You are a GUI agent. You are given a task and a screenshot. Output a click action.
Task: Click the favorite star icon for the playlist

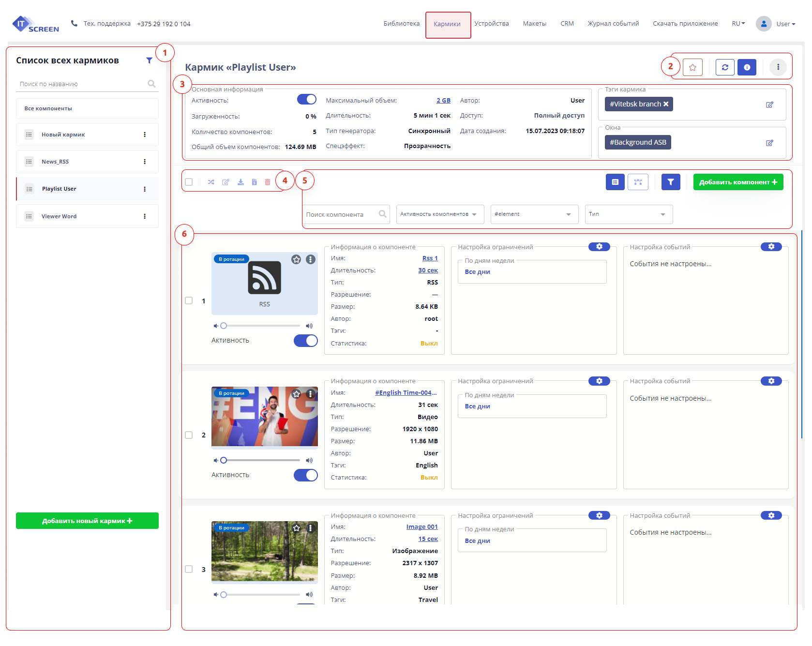pos(692,67)
